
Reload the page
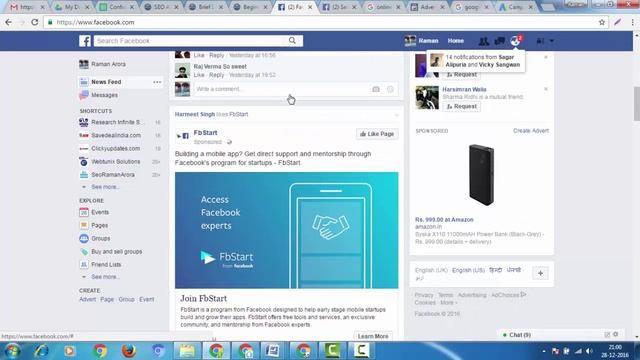(x=35, y=22)
